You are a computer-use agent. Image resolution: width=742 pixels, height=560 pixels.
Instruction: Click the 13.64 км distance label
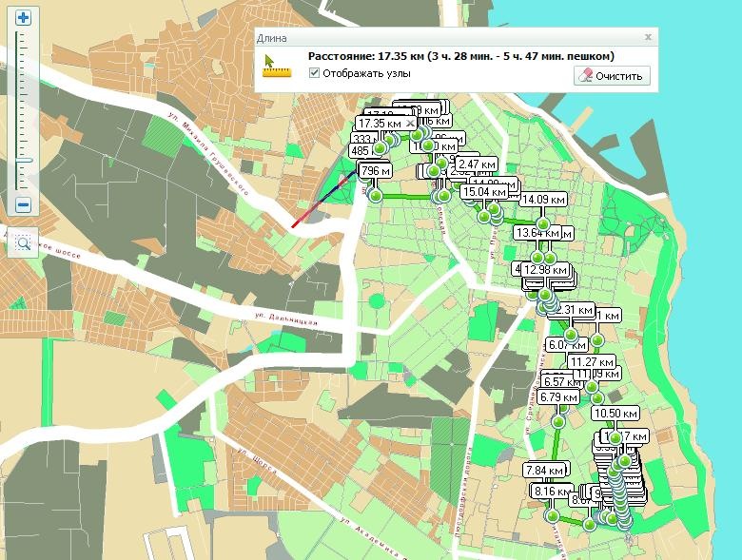(535, 232)
